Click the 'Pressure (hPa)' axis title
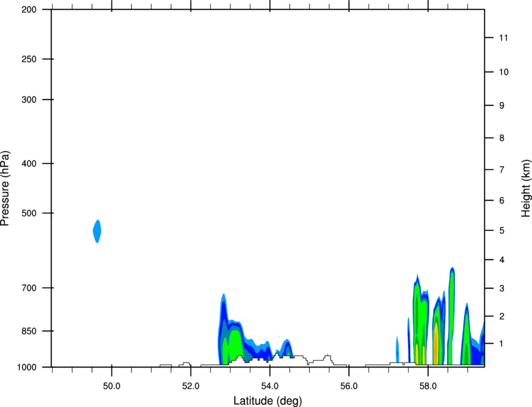The image size is (532, 407). (x=5, y=188)
